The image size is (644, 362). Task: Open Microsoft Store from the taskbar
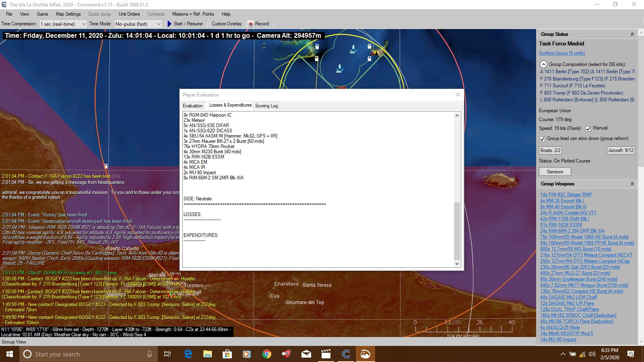point(227,354)
